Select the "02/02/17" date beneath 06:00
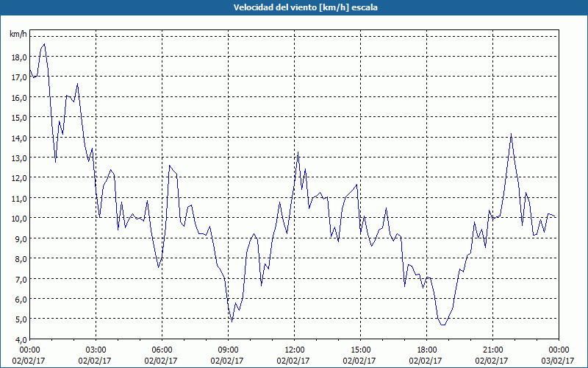 click(161, 361)
